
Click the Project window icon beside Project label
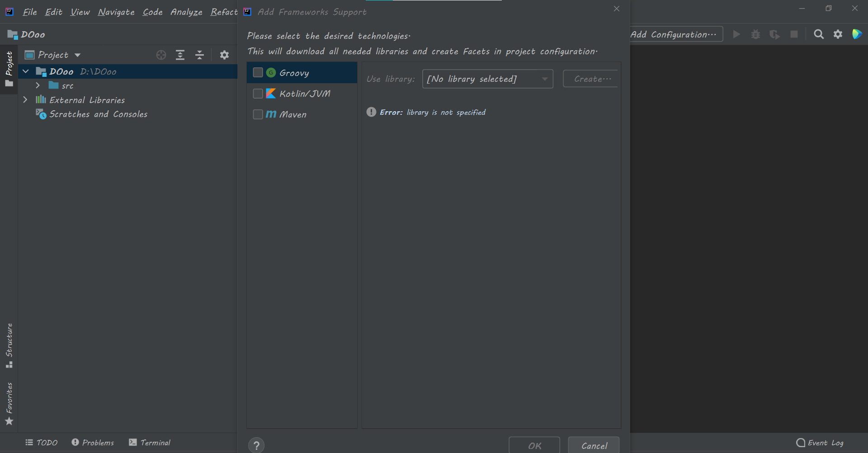pyautogui.click(x=30, y=55)
